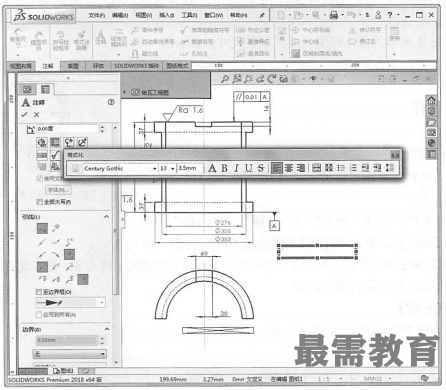Expand the 轴瓦工程图 tree item

click(124, 92)
